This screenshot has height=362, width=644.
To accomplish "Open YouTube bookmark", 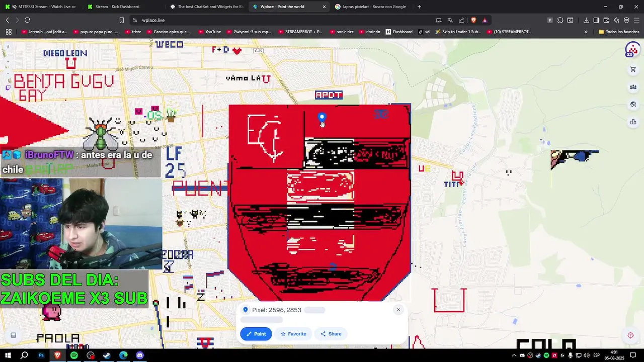I will (210, 32).
